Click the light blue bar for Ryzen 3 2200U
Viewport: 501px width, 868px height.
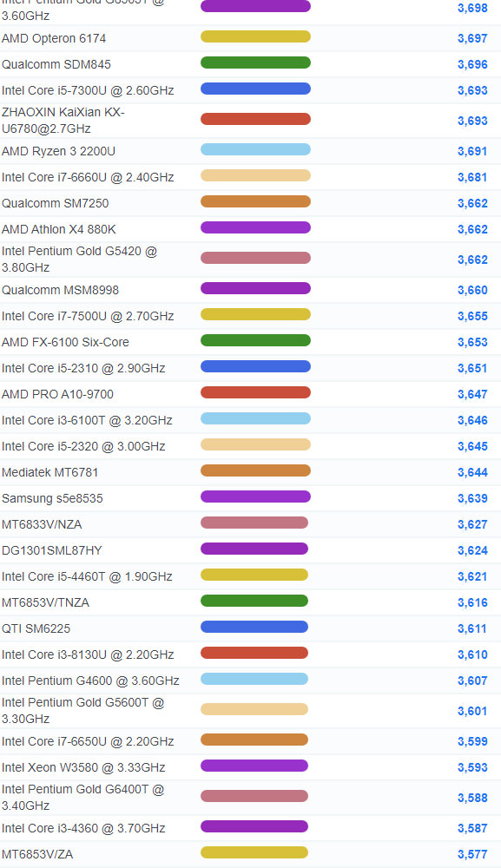click(255, 149)
